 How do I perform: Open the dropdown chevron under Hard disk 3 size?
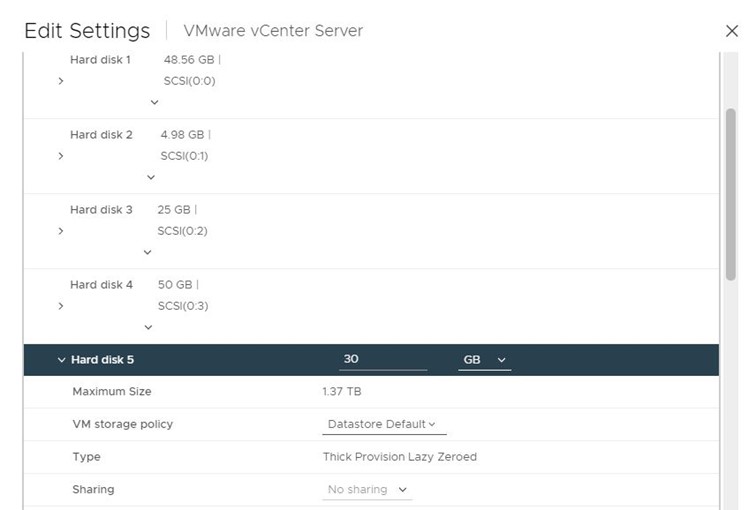pos(148,252)
